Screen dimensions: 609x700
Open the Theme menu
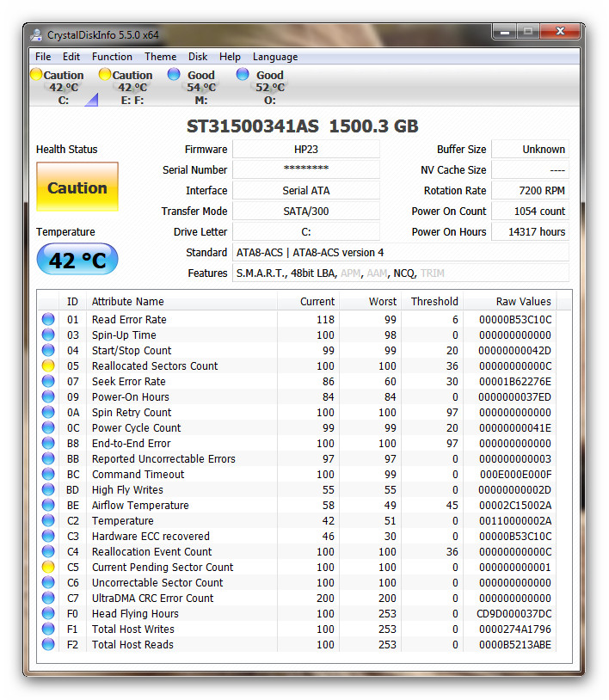160,57
